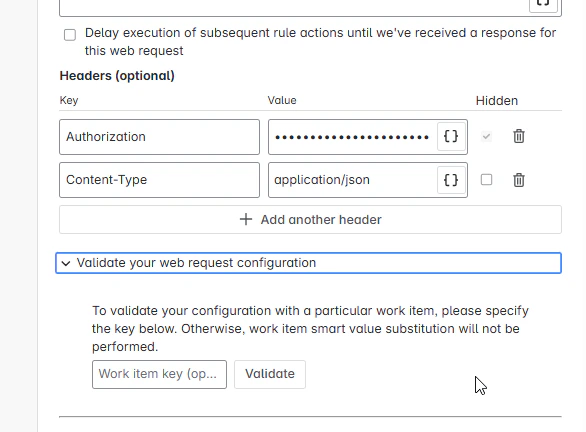Toggle Hidden checkbox for Authorization header
The image size is (586, 432).
[x=486, y=136]
